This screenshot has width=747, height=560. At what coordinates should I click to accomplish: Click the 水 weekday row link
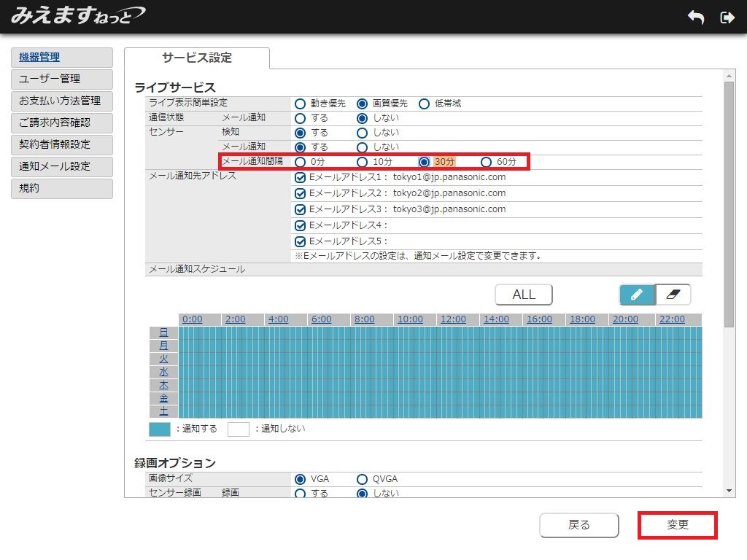pos(163,372)
